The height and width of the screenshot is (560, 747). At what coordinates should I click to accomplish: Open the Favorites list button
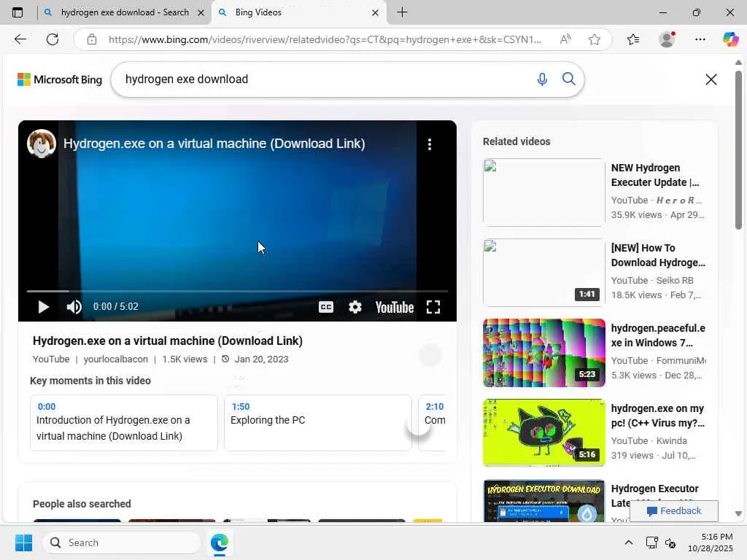tap(633, 39)
